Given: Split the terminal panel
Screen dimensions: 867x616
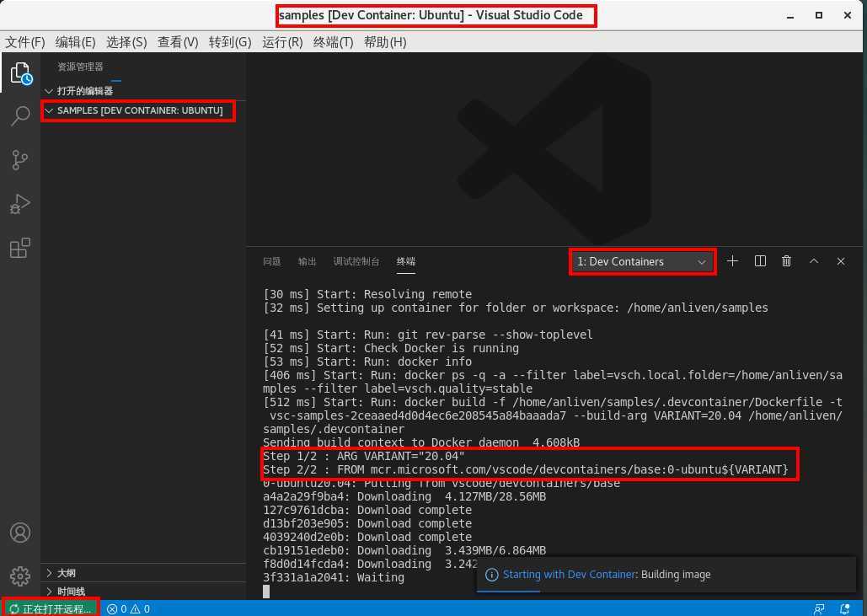Looking at the screenshot, I should coord(760,261).
